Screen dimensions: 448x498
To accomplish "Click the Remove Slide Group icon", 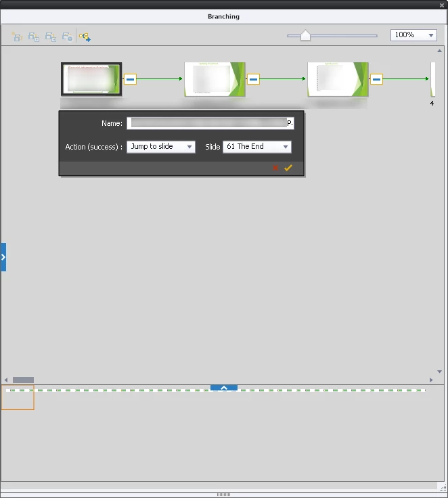I will coord(68,37).
